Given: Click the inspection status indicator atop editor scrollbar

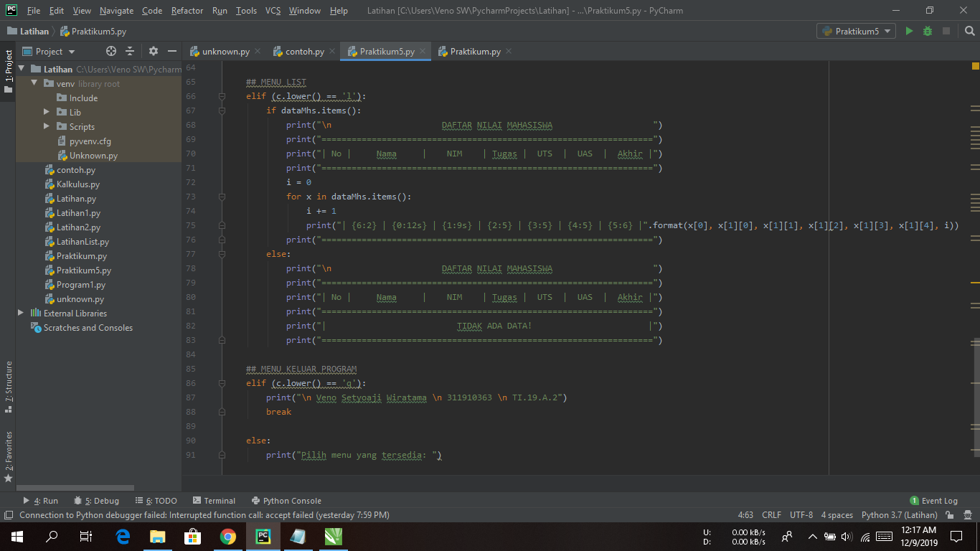Looking at the screenshot, I should pyautogui.click(x=975, y=66).
